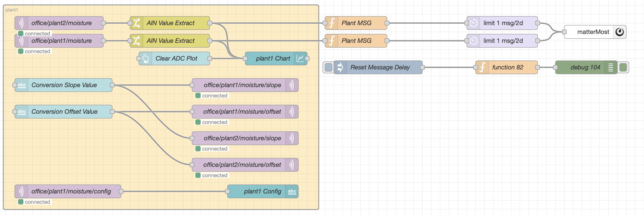
Task: Click the power icon on matterMost node
Action: click(x=619, y=32)
